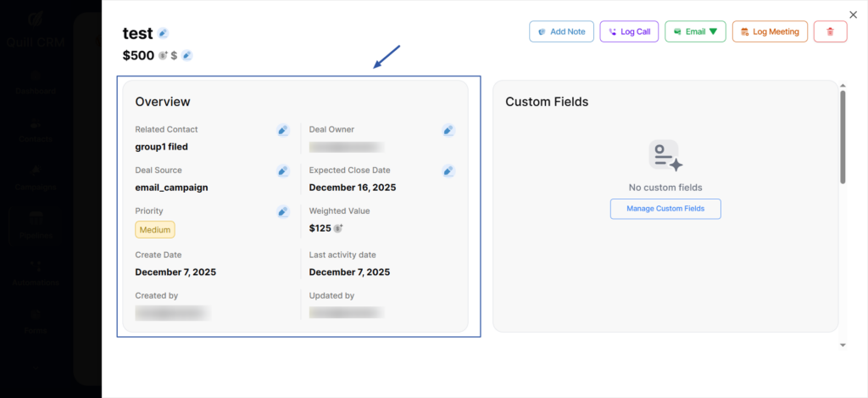Viewport: 868px width, 398px height.
Task: Click the Medium priority badge
Action: 155,229
